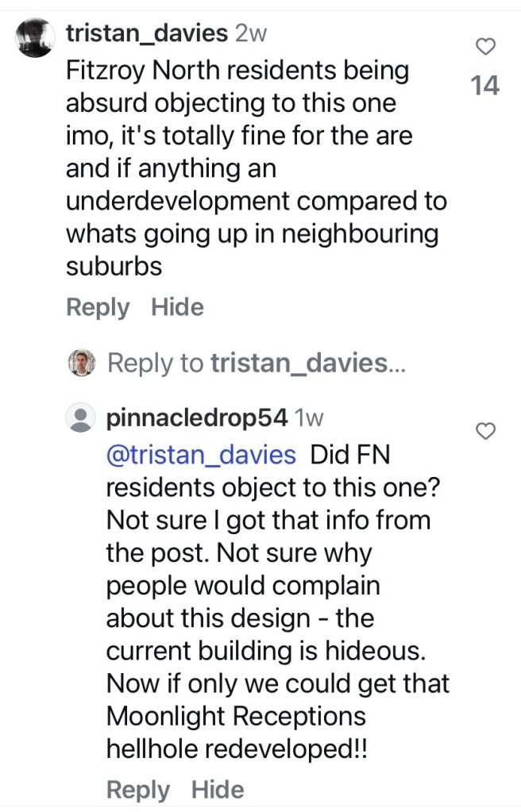Image resolution: width=521 pixels, height=812 pixels.
Task: Like pinnacledrop54's comment with the heart
Action: (x=485, y=431)
